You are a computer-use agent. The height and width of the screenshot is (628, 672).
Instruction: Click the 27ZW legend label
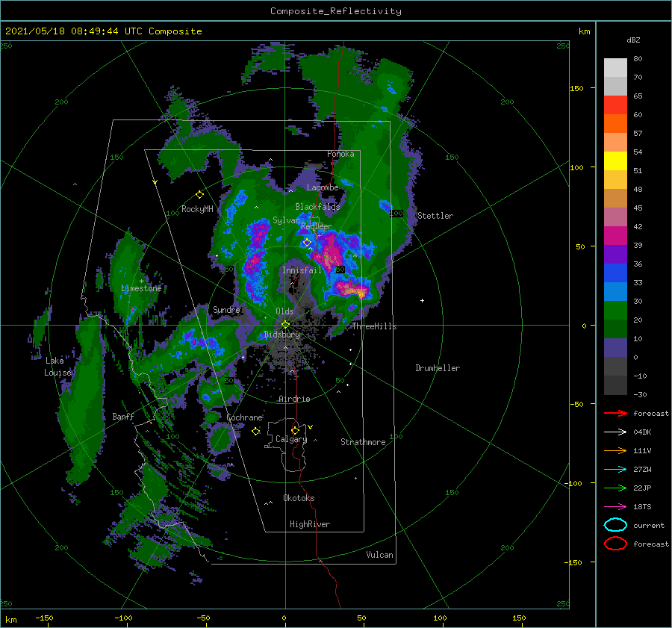click(642, 469)
